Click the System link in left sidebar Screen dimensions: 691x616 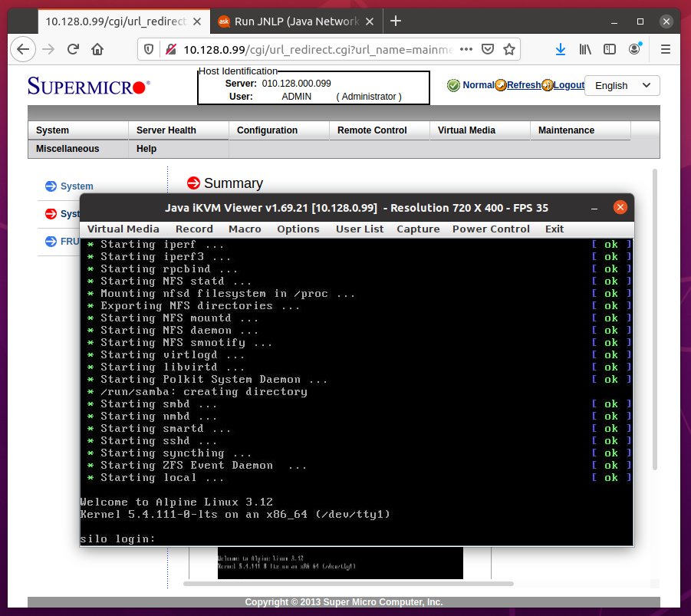click(x=77, y=186)
